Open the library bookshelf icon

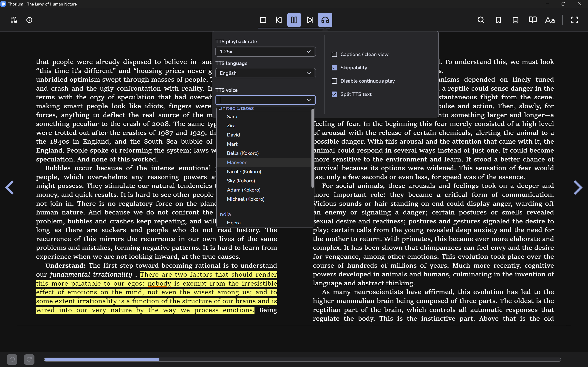coord(14,20)
